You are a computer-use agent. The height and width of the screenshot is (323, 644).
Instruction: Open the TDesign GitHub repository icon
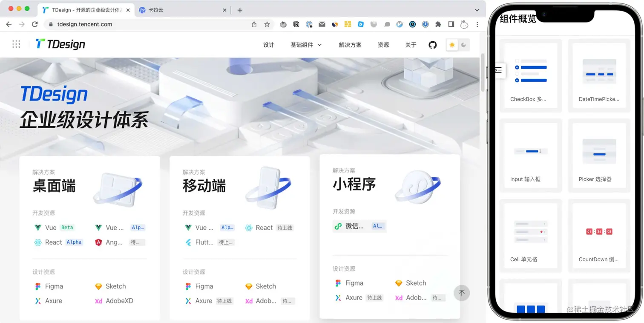pos(432,44)
